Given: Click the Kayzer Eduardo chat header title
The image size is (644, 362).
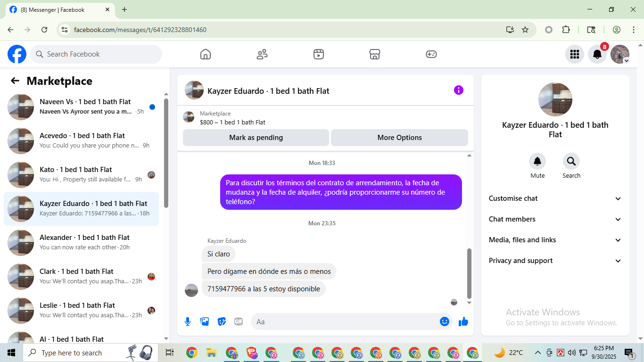Looking at the screenshot, I should (268, 91).
